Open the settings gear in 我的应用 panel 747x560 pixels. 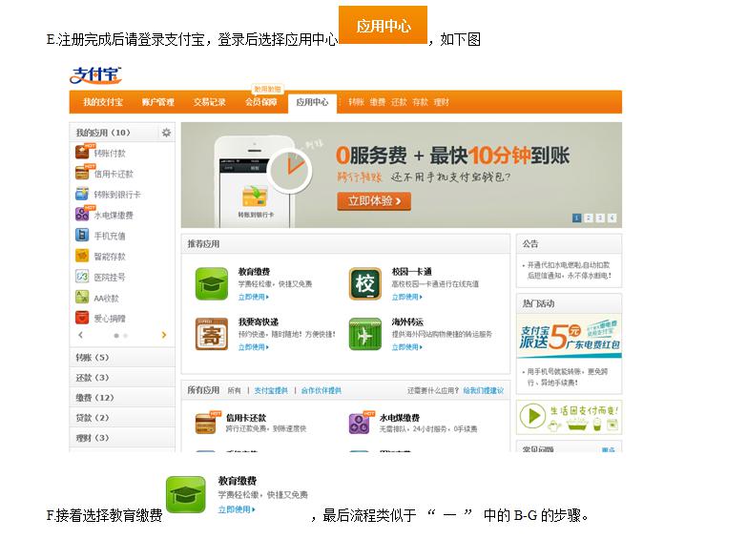point(166,133)
